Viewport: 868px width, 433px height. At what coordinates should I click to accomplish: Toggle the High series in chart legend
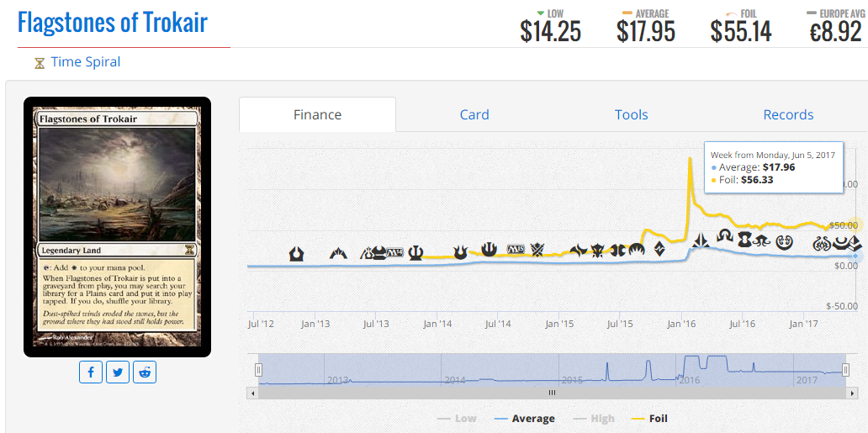pos(592,419)
